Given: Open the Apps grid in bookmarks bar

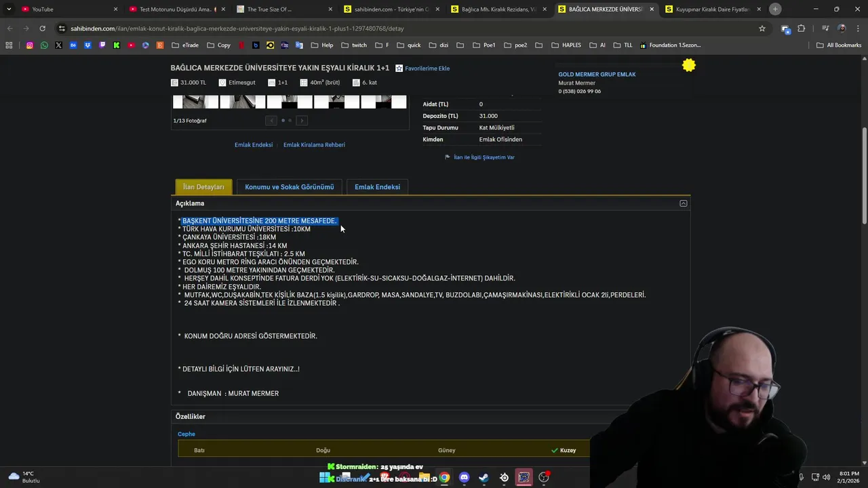Looking at the screenshot, I should [x=9, y=45].
